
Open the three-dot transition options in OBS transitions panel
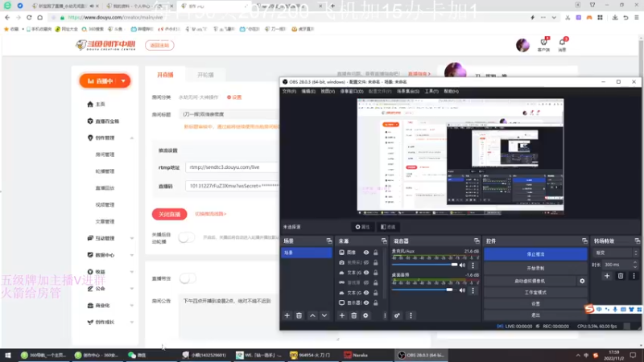pos(634,276)
